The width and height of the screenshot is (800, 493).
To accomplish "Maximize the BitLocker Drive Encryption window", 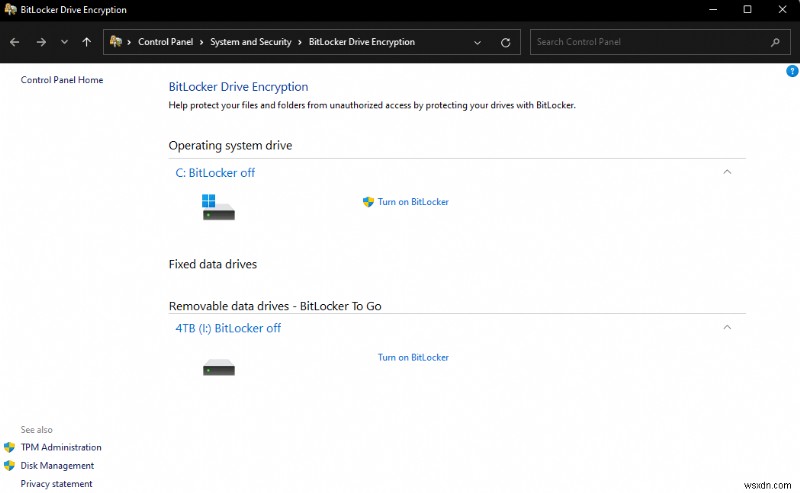I will [747, 9].
